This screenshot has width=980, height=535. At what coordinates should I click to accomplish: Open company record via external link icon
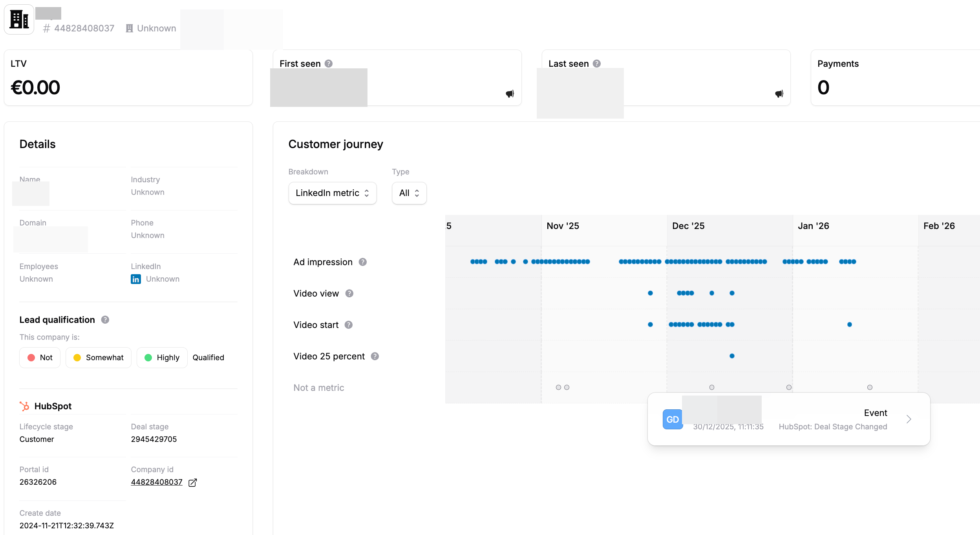193,482
